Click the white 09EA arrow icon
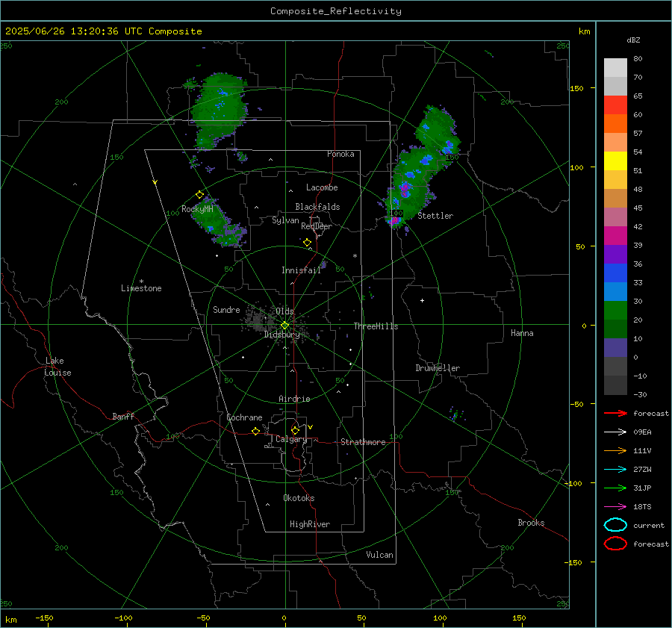Image resolution: width=672 pixels, height=628 pixels. [615, 432]
